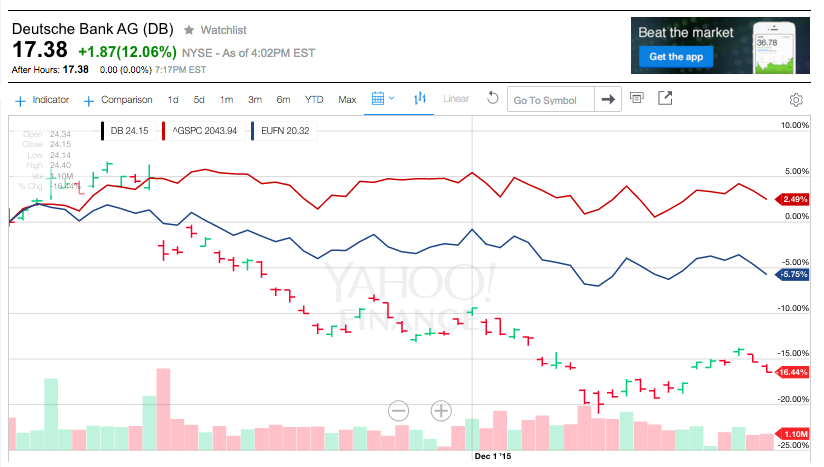824x467 pixels.
Task: Click the Beat the market ad banner
Action: click(x=720, y=45)
